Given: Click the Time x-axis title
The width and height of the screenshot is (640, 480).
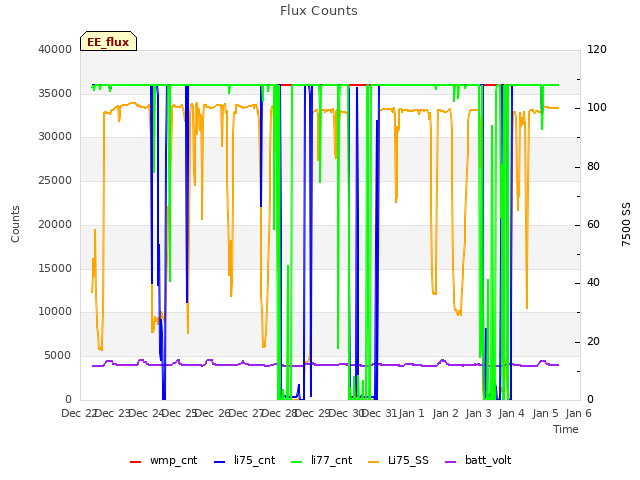Looking at the screenshot, I should click(566, 429).
